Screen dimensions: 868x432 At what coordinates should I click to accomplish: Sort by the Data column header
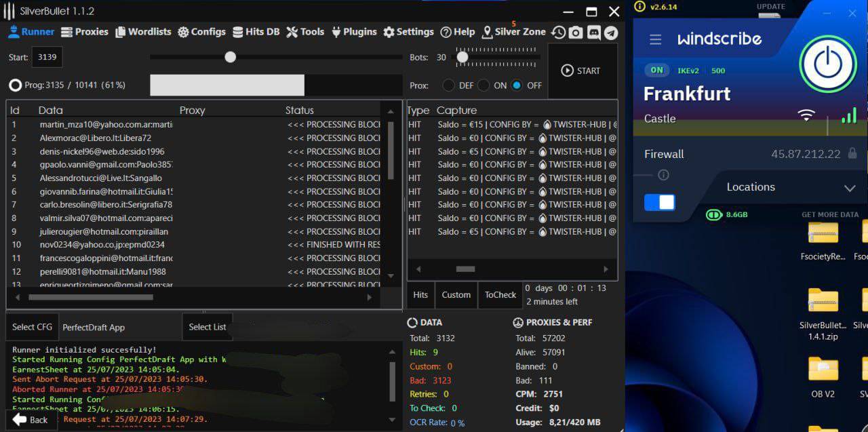click(50, 110)
